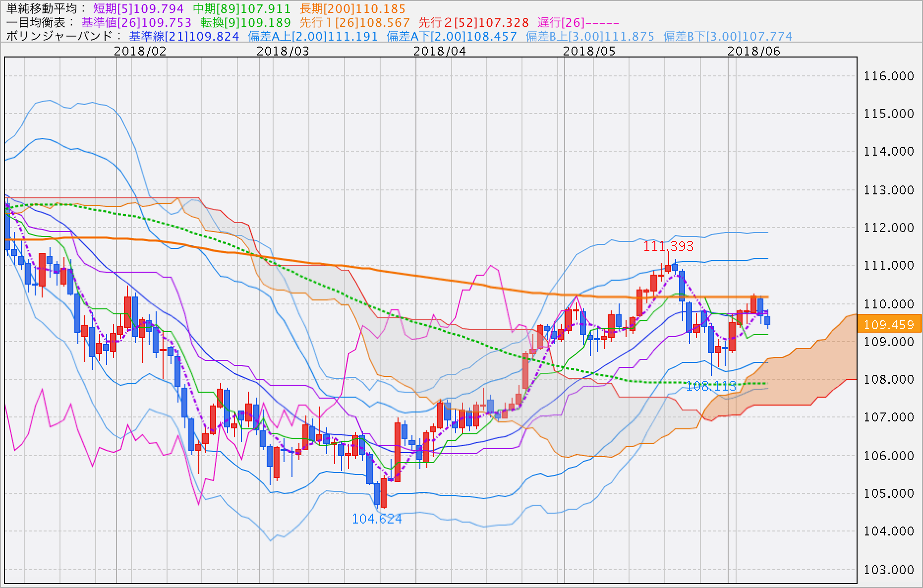Click the 2018/06 date label
This screenshot has width=923, height=588.
pos(754,51)
